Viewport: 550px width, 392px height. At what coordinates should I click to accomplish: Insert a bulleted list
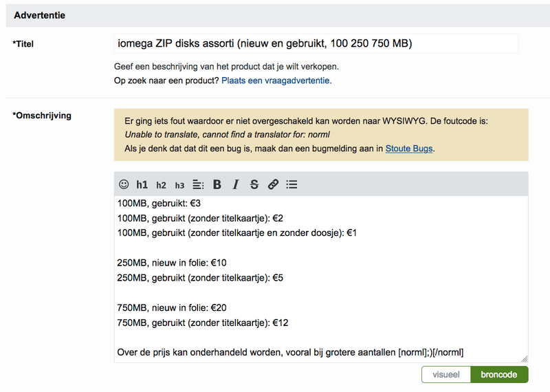(x=291, y=184)
